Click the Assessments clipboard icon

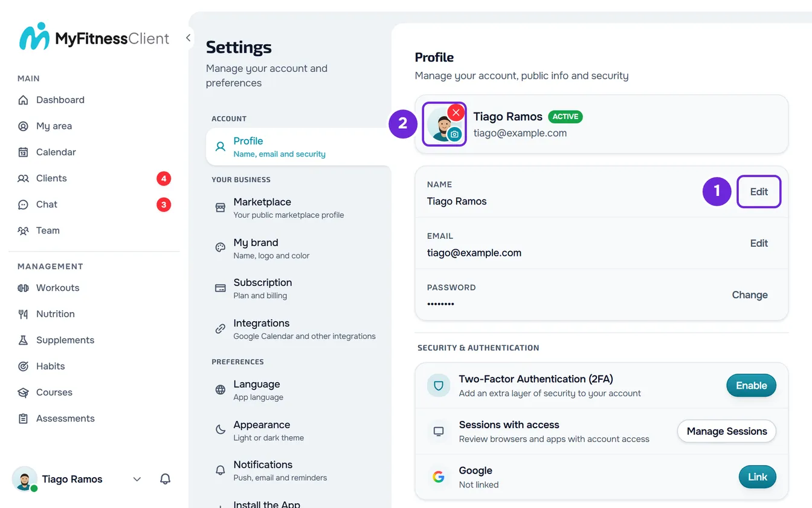click(23, 418)
